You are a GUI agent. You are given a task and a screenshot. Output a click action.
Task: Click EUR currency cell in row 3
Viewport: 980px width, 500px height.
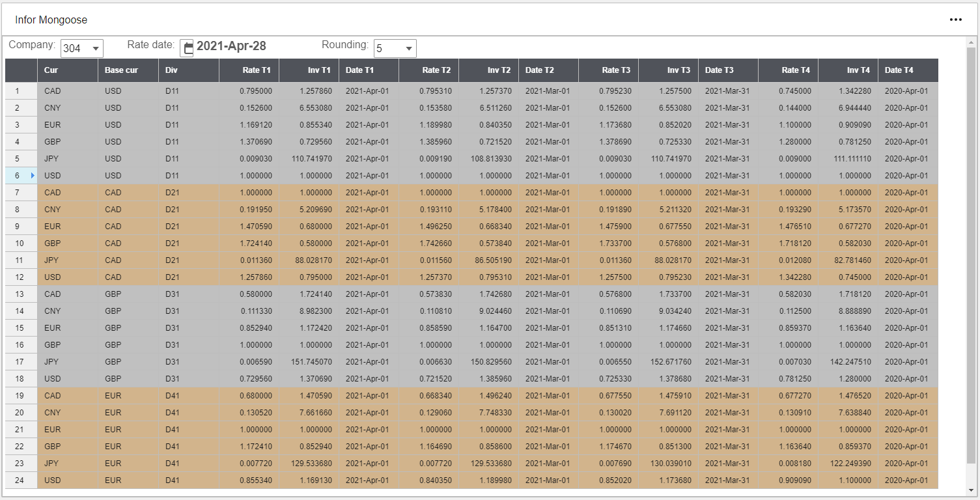[68, 124]
